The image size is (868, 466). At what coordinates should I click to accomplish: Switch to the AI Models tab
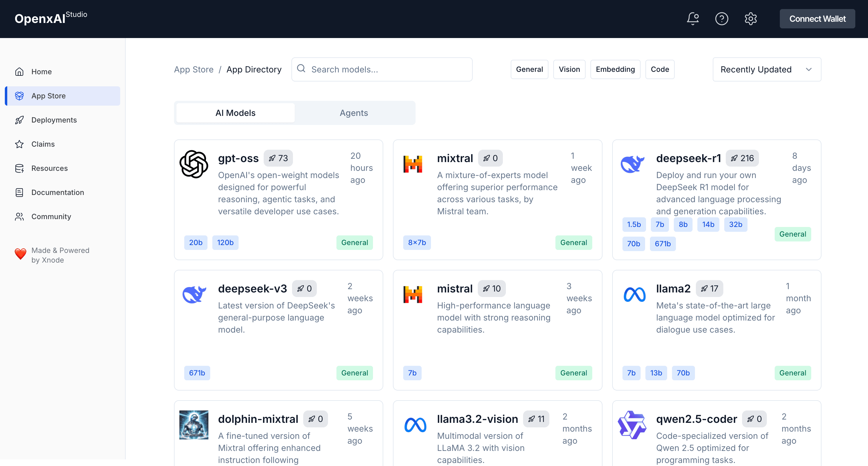(x=236, y=113)
